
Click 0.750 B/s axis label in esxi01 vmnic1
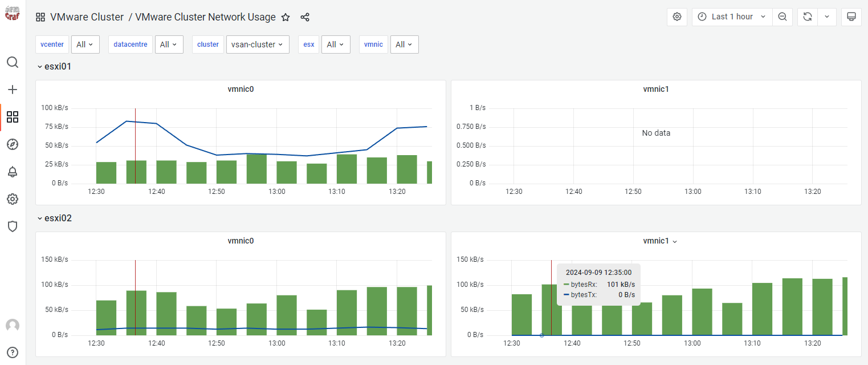(471, 127)
